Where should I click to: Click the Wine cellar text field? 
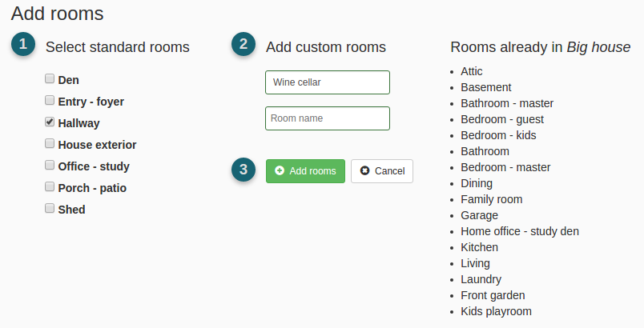(328, 82)
